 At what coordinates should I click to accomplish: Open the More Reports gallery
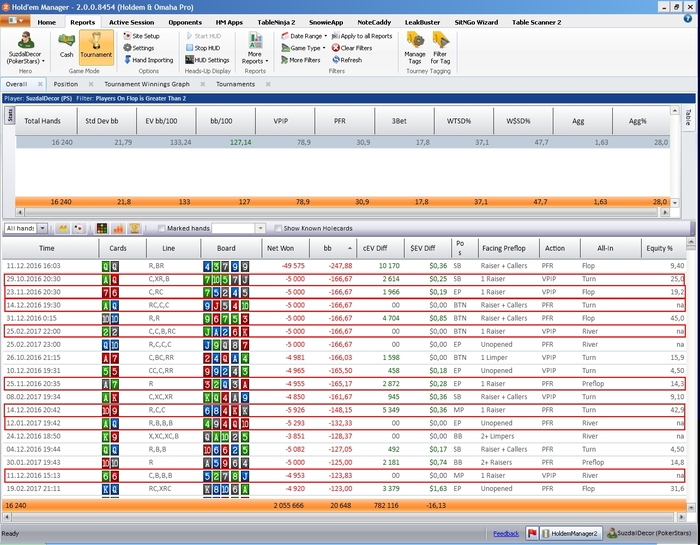255,48
